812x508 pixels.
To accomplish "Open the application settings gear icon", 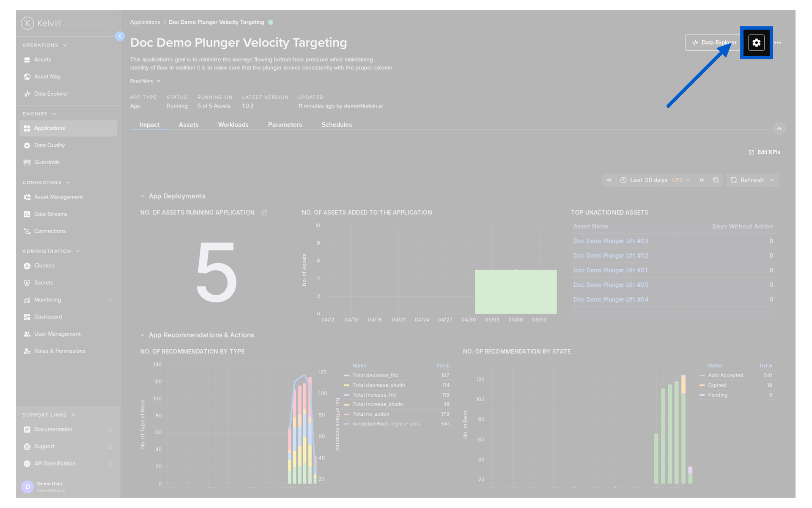I will pyautogui.click(x=756, y=43).
